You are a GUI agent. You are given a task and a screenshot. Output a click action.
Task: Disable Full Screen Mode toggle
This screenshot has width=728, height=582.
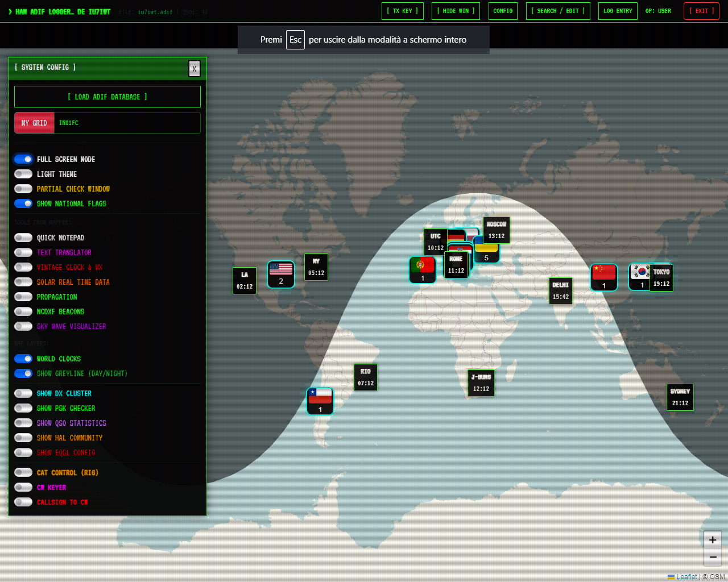[23, 159]
